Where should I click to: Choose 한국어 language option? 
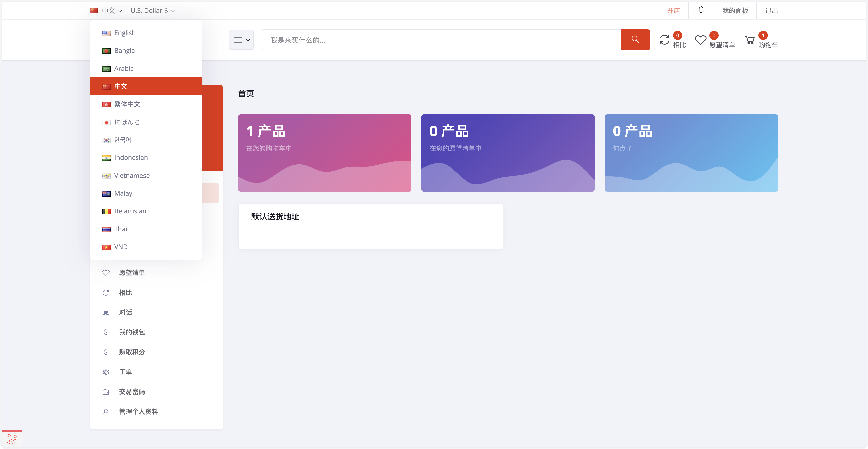click(122, 139)
